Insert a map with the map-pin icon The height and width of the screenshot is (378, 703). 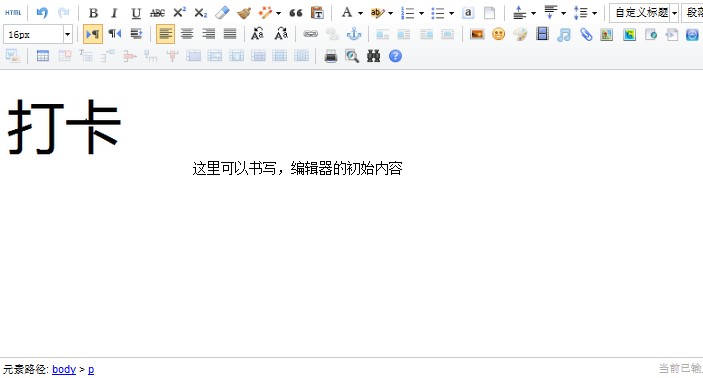607,34
